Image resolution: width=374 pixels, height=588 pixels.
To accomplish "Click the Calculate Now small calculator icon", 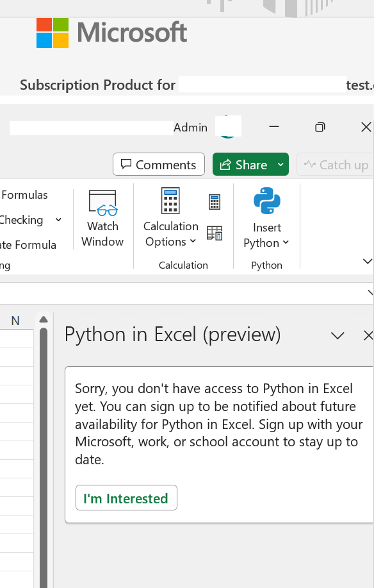I will (x=215, y=202).
